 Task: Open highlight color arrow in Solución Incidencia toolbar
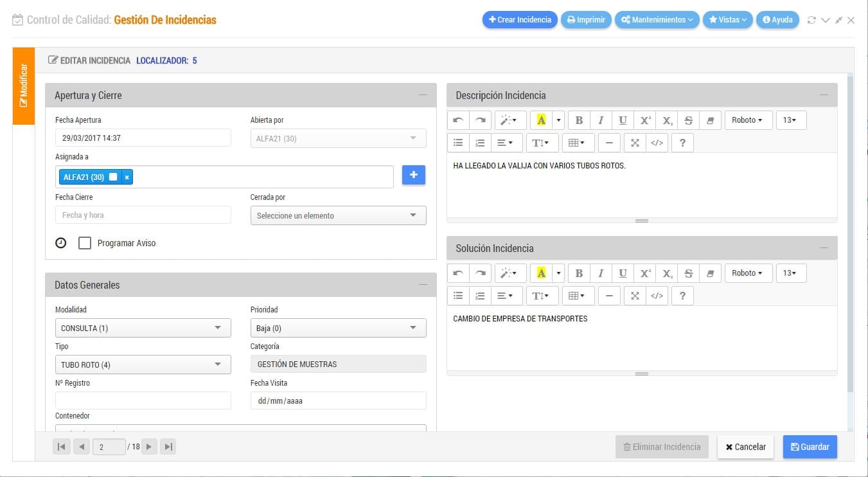point(558,273)
